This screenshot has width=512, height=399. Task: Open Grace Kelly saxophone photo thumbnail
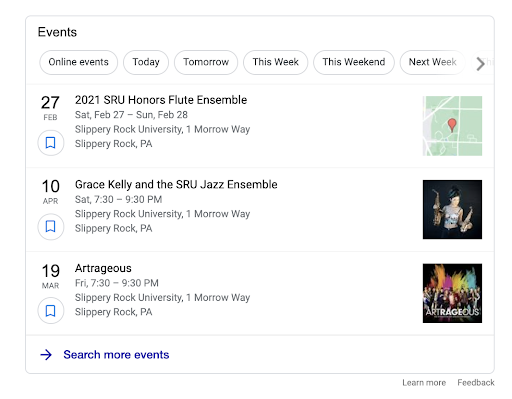[x=452, y=210]
